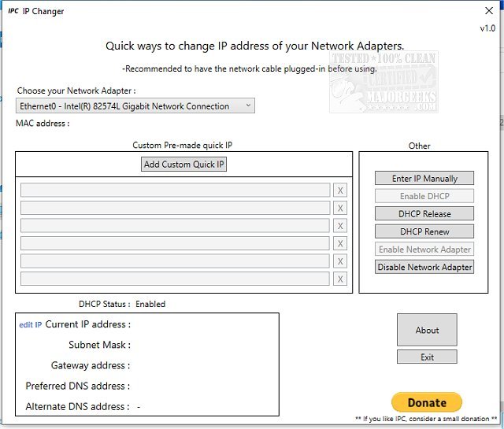Viewport: 504px width, 429px height.
Task: Click the IPC app icon in title bar
Action: pos(13,11)
